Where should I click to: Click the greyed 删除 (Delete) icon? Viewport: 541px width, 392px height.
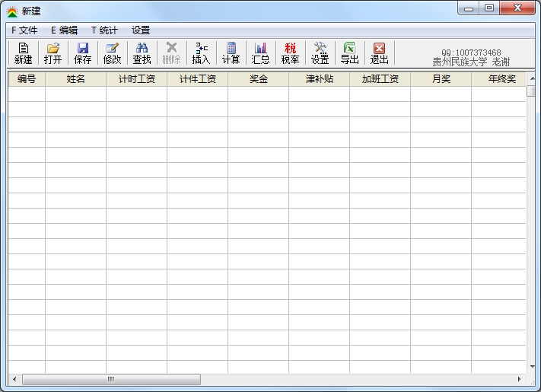[171, 53]
